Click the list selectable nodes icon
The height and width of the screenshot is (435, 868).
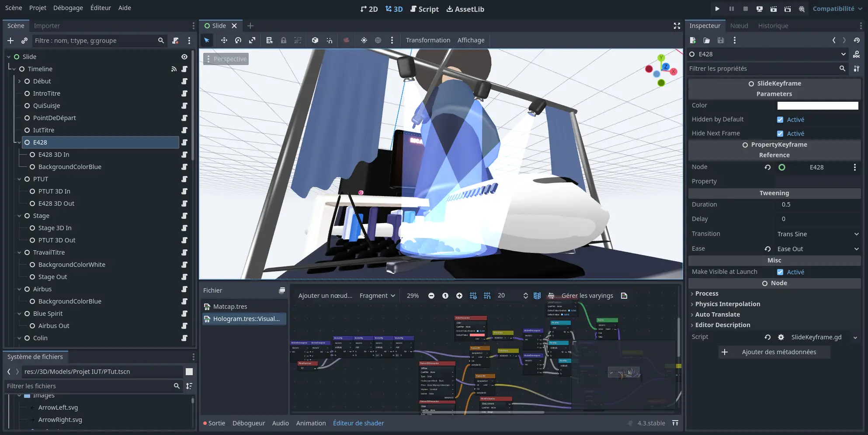coord(269,40)
